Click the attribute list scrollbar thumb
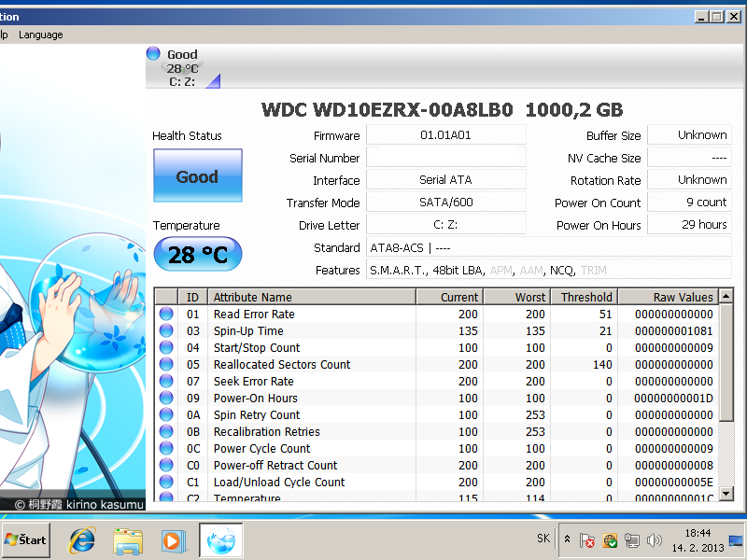Screen dimensions: 747x560 coord(726,362)
